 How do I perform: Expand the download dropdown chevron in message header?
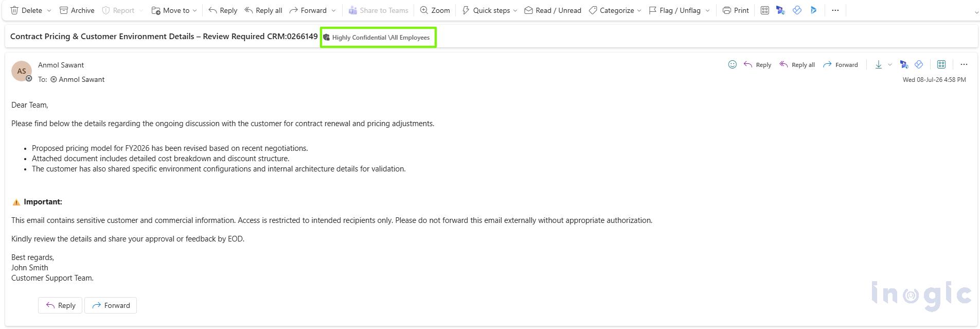coord(890,65)
